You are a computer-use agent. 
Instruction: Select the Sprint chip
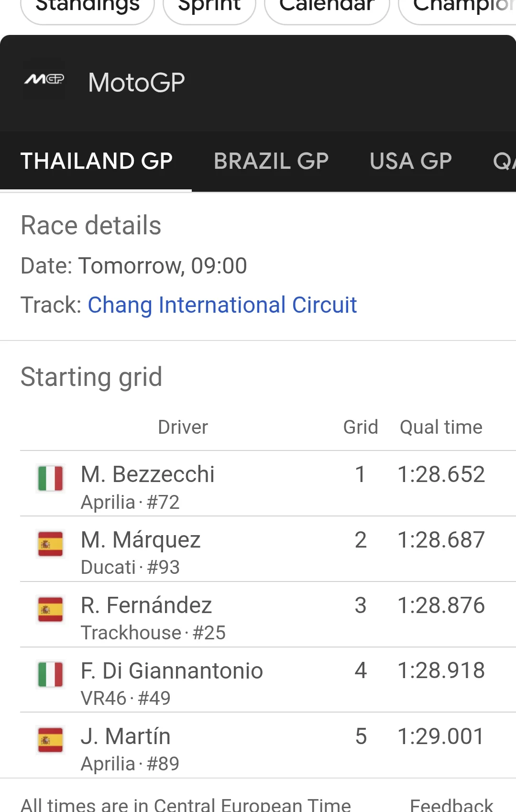click(x=209, y=7)
